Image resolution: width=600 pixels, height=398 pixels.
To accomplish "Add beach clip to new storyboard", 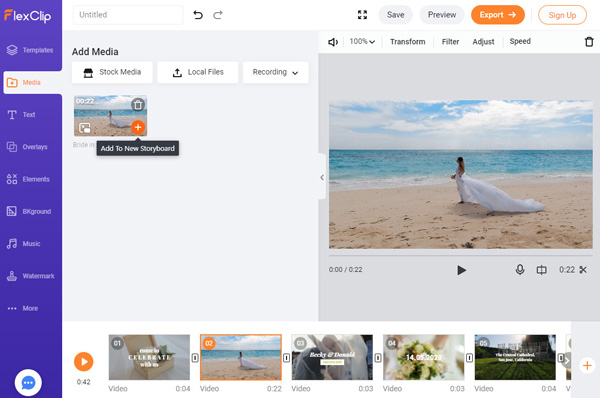I will coord(138,127).
